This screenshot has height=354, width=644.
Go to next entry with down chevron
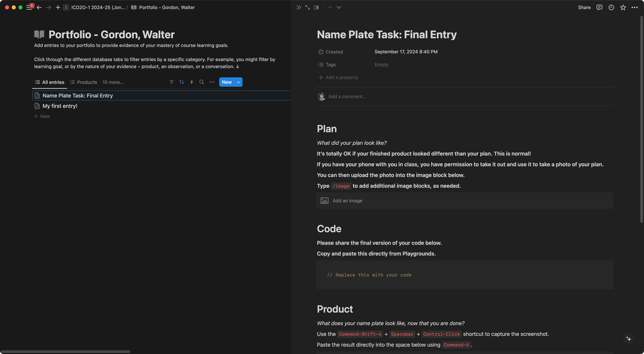[339, 8]
